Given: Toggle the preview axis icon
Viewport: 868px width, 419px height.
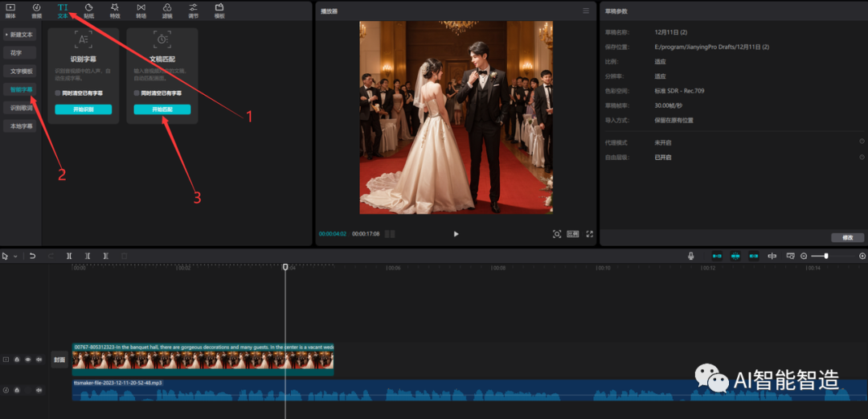Looking at the screenshot, I should click(772, 256).
